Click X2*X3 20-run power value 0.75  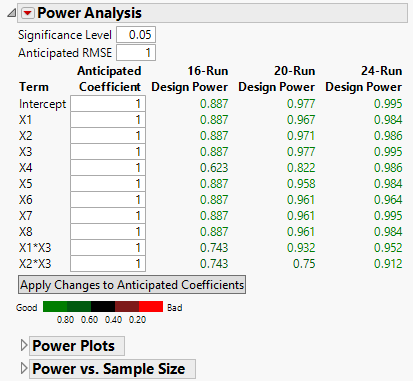pyautogui.click(x=304, y=264)
